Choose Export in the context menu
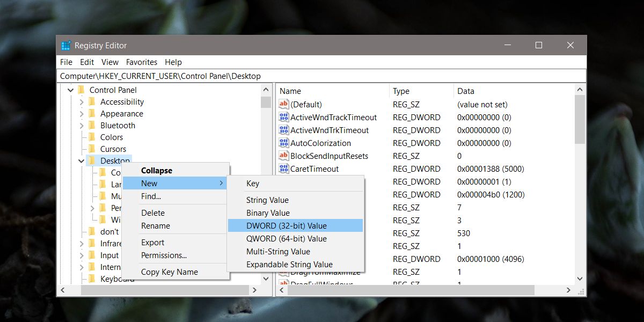This screenshot has width=644, height=322. (175, 242)
